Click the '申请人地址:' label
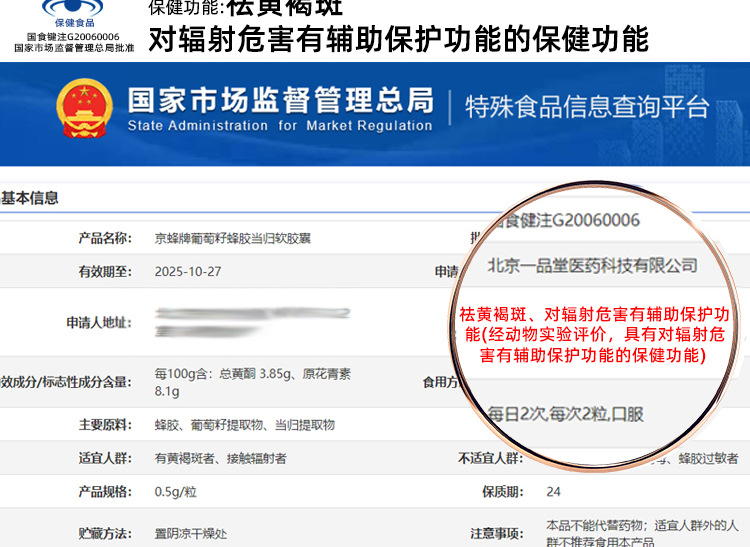The image size is (750, 547). (x=99, y=323)
